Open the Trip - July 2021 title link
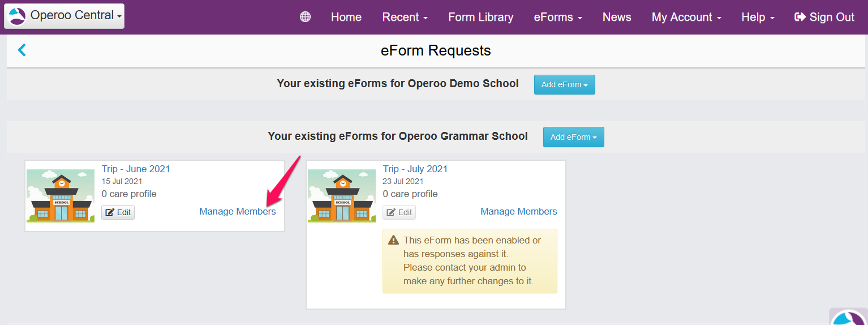The height and width of the screenshot is (325, 868). click(415, 169)
